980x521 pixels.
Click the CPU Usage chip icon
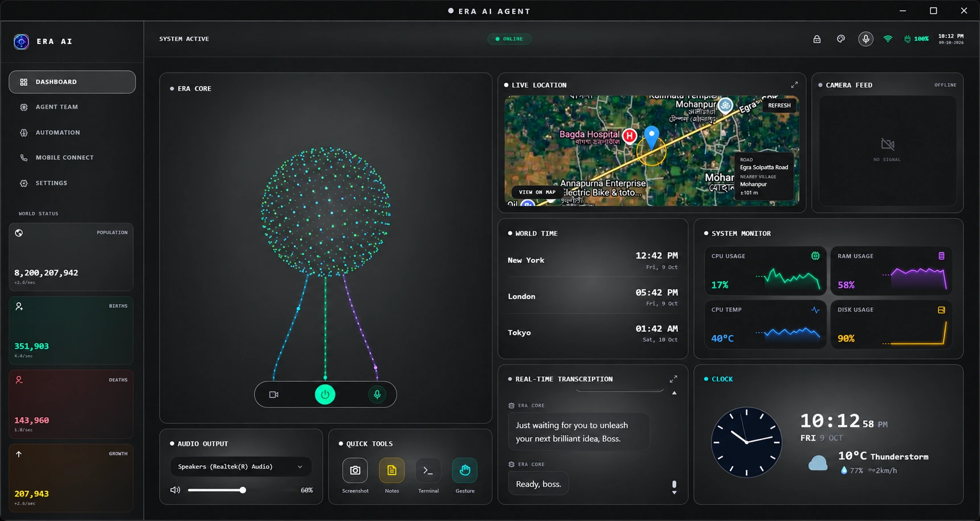pyautogui.click(x=815, y=256)
